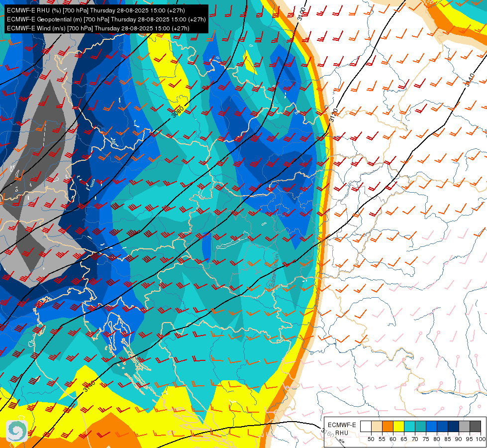
Task: Click the swirl logo icon at bottom-left
Action: pyautogui.click(x=17, y=431)
